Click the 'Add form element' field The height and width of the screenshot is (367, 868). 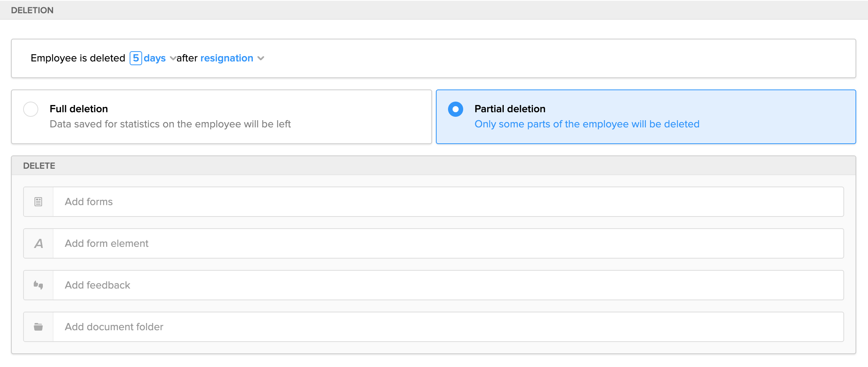pos(447,243)
